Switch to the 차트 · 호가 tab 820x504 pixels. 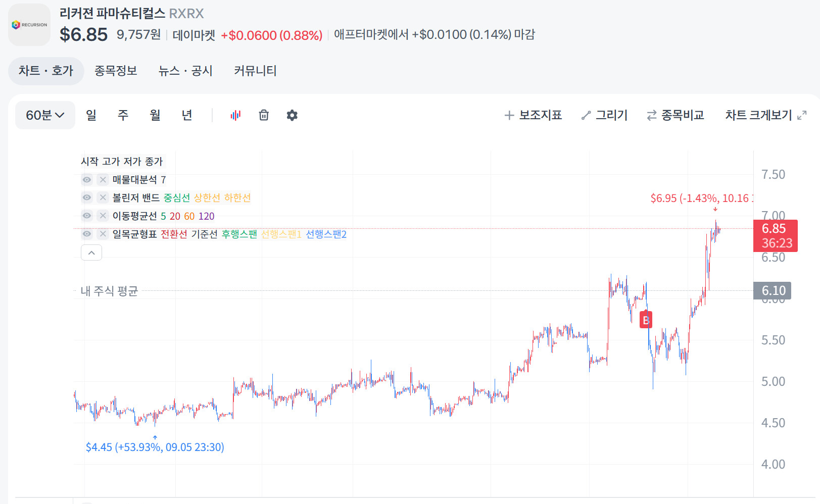(46, 71)
